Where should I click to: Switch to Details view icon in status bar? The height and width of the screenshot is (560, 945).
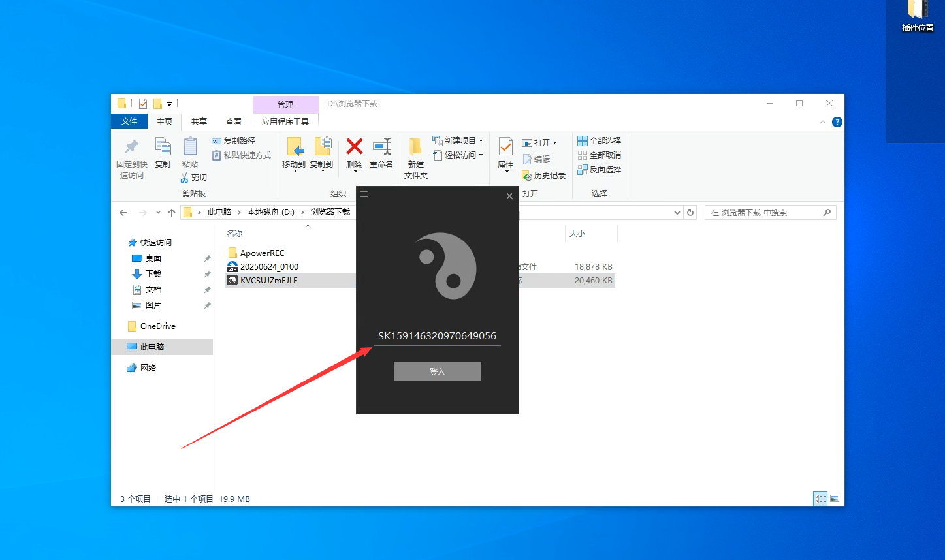click(x=820, y=499)
